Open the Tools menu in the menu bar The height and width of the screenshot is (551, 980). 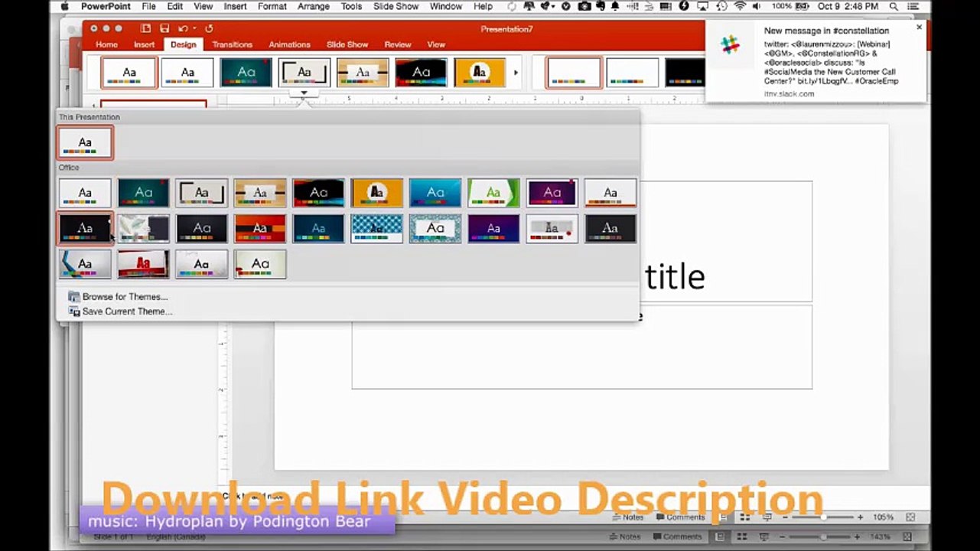click(x=351, y=6)
